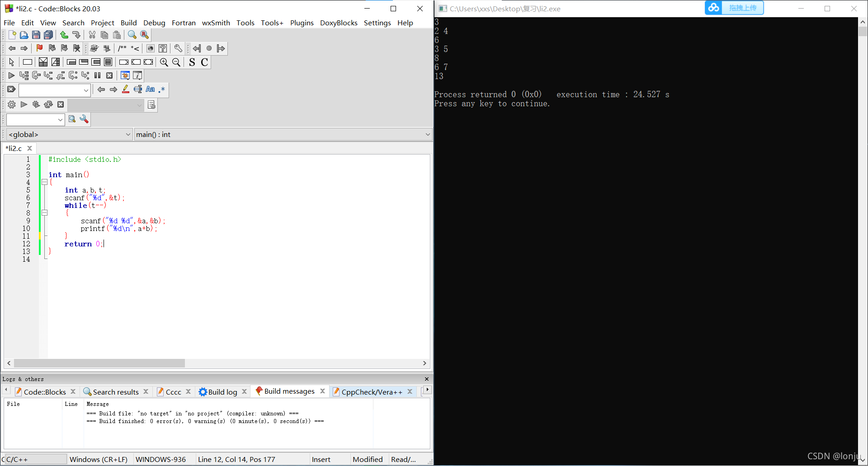Clear the incremental search box

click(x=12, y=89)
